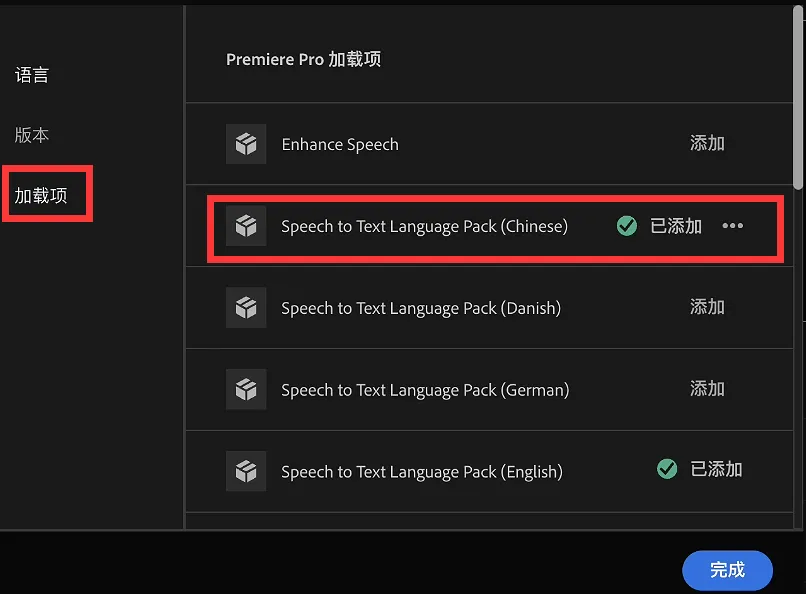The image size is (806, 594).
Task: Select the 加载项 sidebar section
Action: tap(42, 195)
